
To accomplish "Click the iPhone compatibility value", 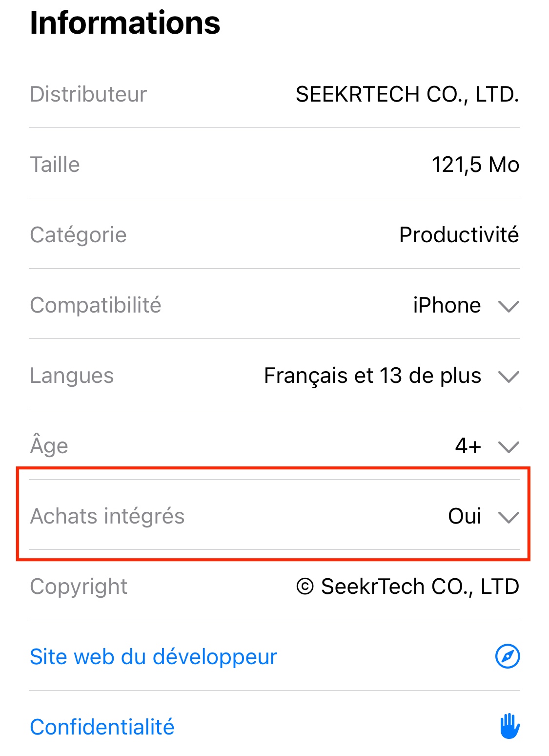I will pyautogui.click(x=447, y=305).
